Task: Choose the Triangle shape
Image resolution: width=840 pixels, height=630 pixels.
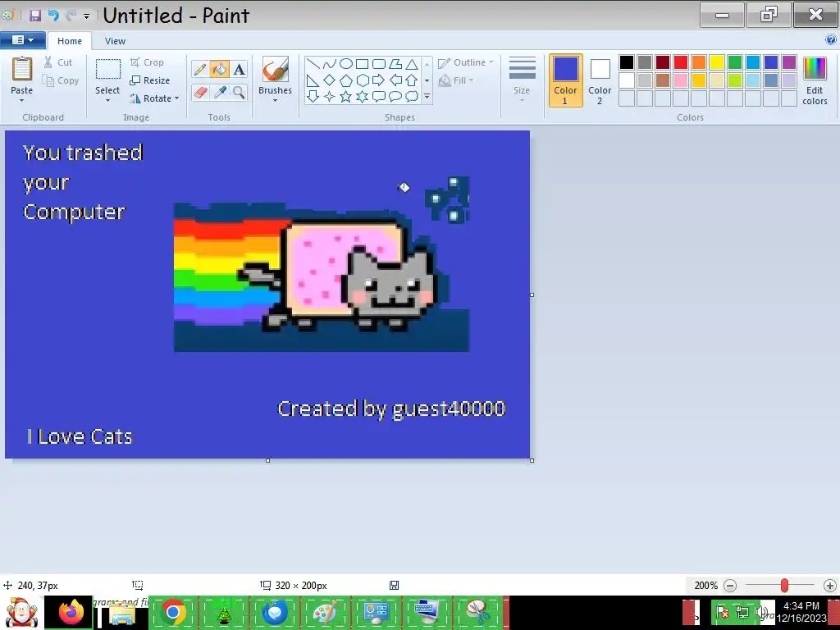Action: [x=412, y=64]
